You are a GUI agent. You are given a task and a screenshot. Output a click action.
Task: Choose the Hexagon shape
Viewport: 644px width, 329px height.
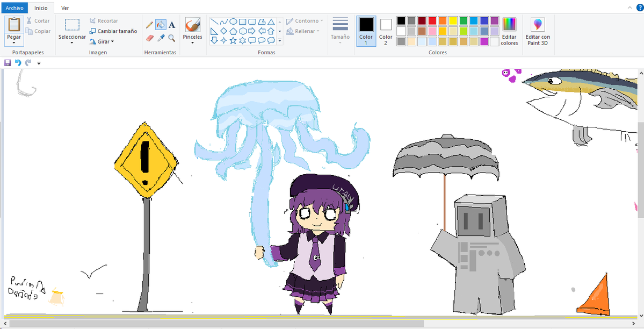(x=242, y=31)
